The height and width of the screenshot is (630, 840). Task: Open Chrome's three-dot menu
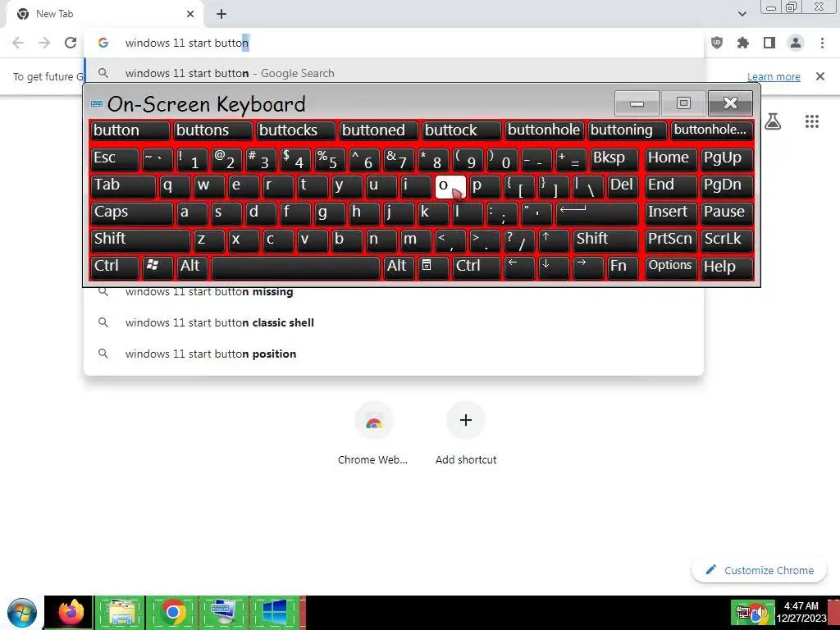tap(822, 43)
